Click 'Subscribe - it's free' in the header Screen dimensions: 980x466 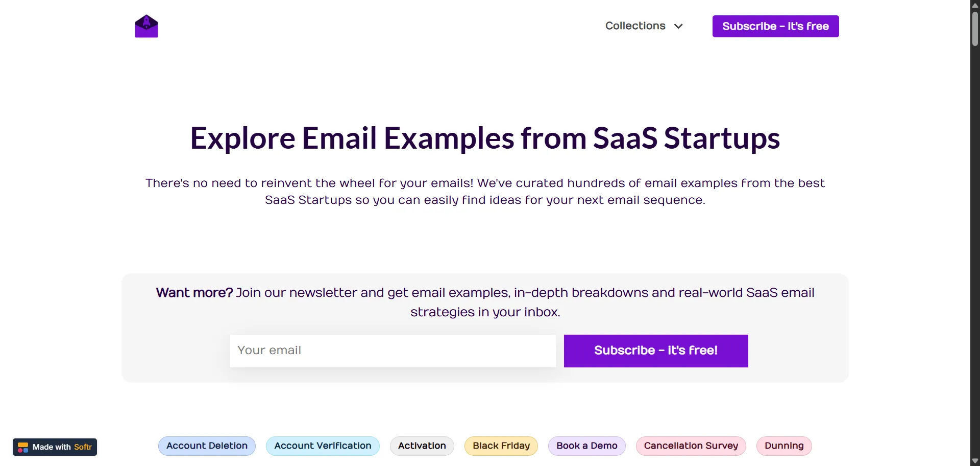tap(775, 26)
